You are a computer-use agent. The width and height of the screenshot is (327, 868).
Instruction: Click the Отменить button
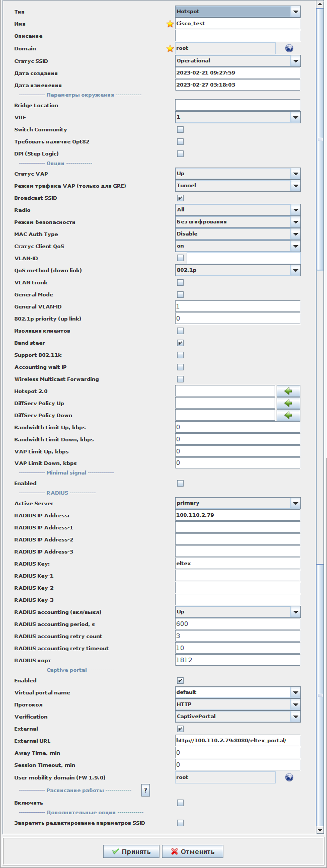click(x=193, y=851)
